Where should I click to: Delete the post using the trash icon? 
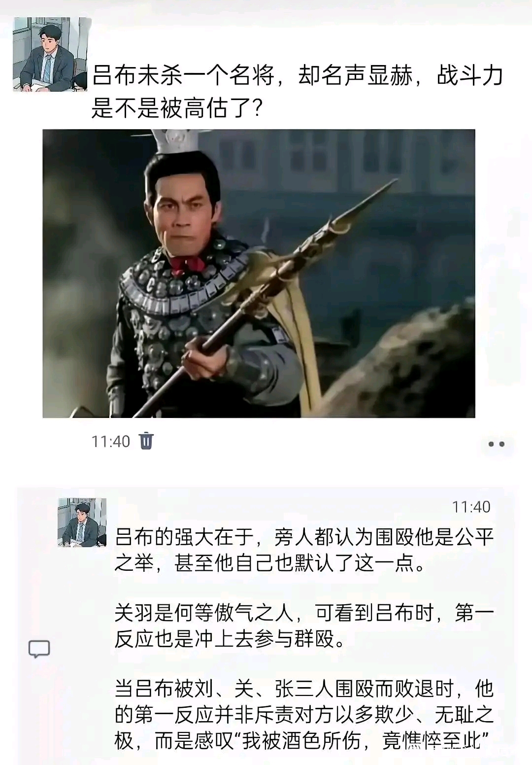[146, 441]
